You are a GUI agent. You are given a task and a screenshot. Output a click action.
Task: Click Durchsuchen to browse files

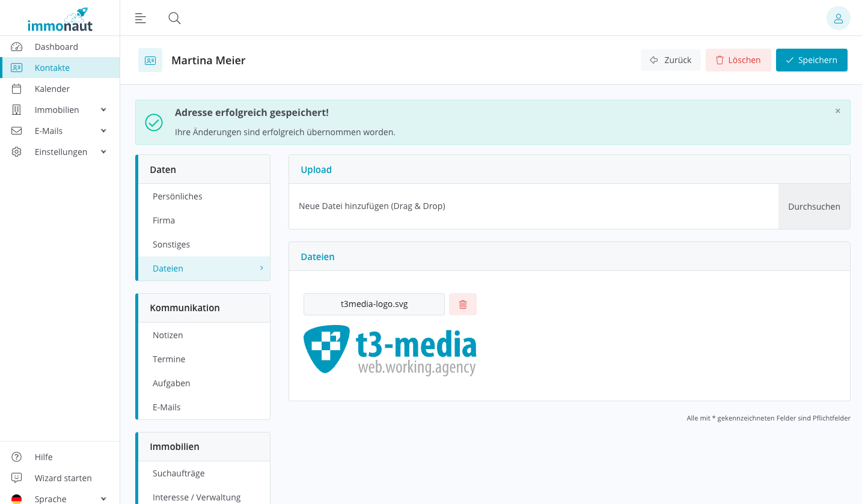point(814,207)
